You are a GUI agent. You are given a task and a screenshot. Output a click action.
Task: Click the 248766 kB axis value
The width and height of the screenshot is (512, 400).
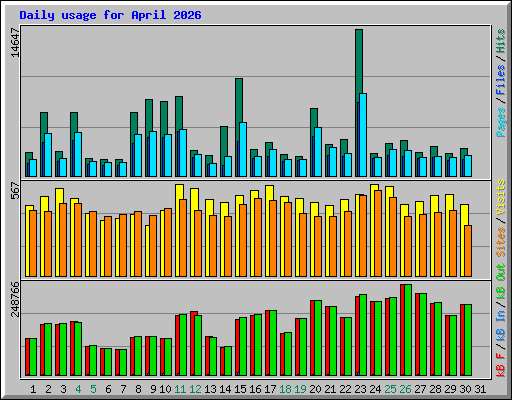pos(15,299)
